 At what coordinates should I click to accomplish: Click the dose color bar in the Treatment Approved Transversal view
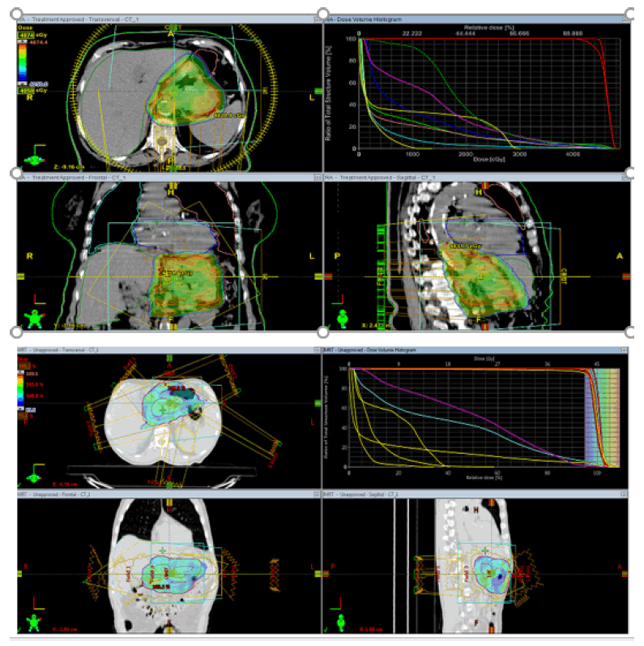[22, 62]
